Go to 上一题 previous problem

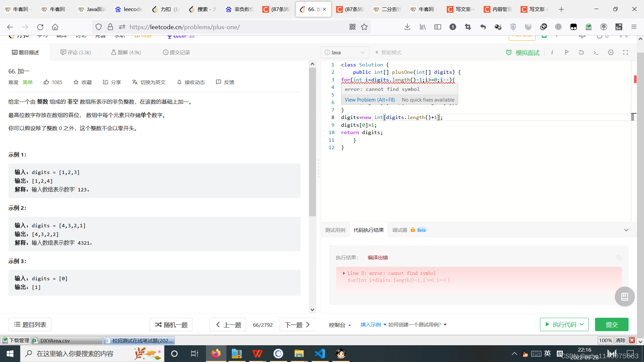click(228, 324)
